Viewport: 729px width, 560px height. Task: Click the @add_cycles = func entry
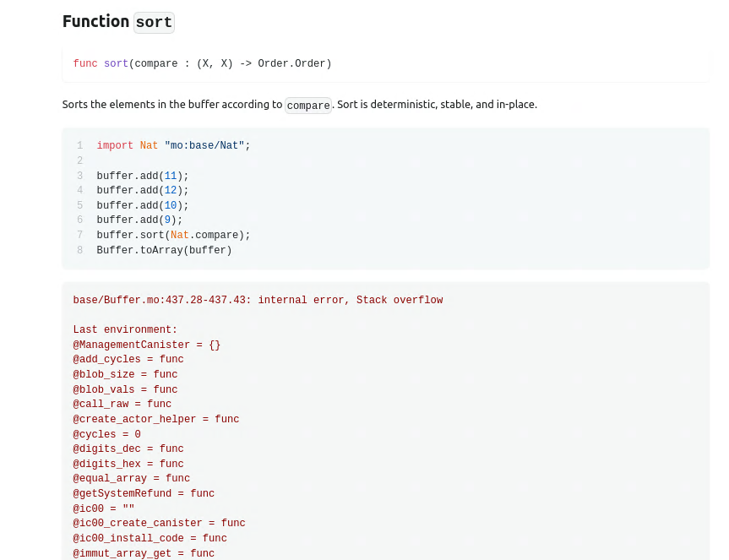coord(128,359)
